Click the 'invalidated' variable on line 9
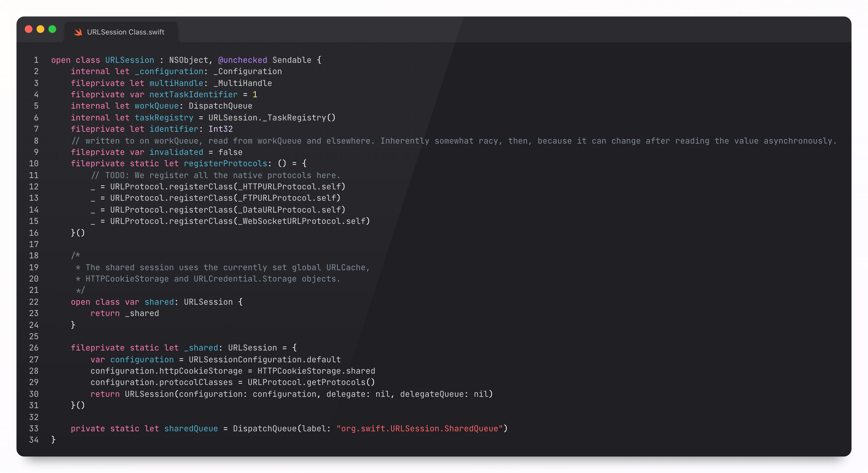The image size is (868, 473). [176, 152]
